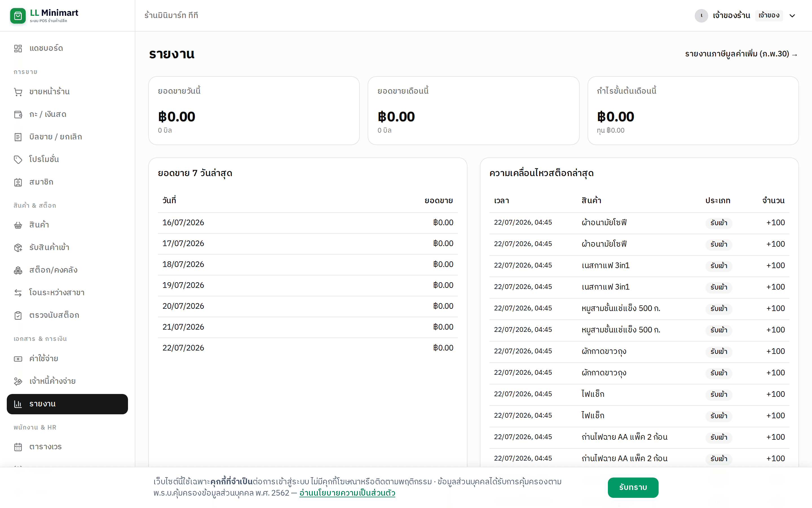Viewport: 812px width, 508px height.
Task: Click the wallet icon for กะ / เงินสด
Action: (18, 115)
